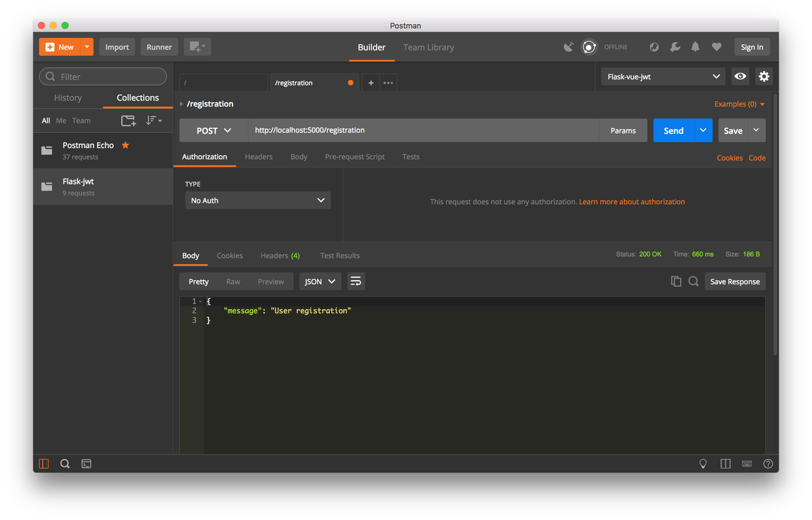
Task: Select the Preview response view
Action: point(271,281)
